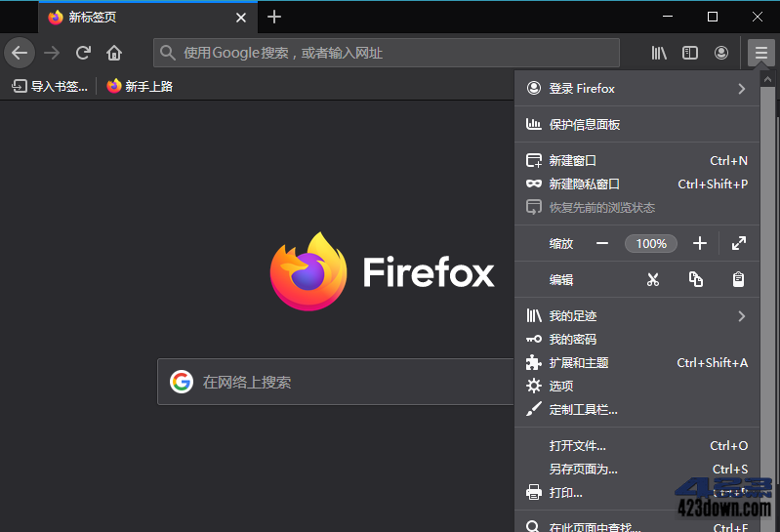The width and height of the screenshot is (780, 532).
Task: Zoom out with the minus button
Action: point(602,243)
